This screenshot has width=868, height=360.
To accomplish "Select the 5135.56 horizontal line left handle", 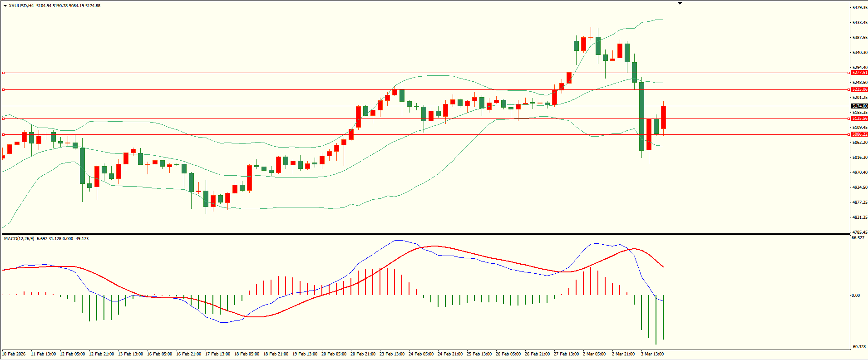I will [x=3, y=118].
